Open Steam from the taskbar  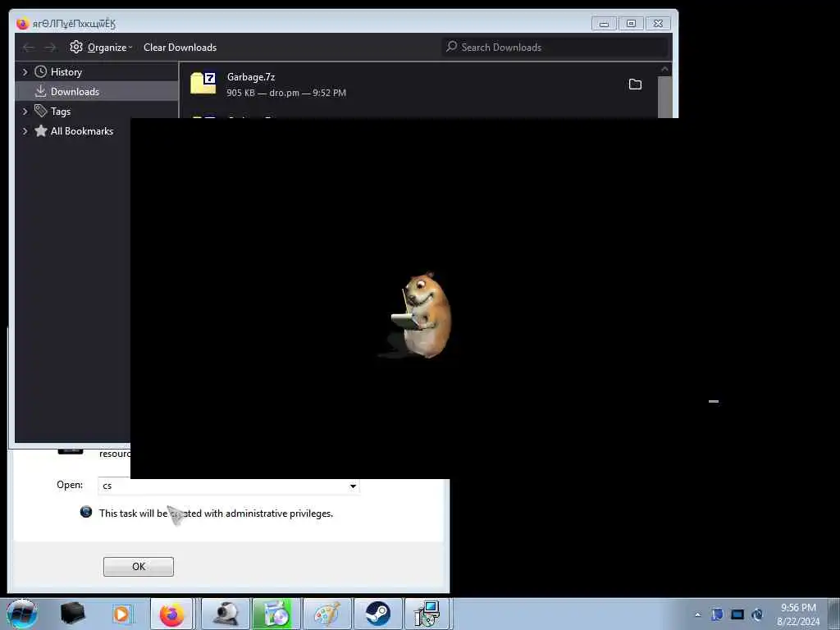tap(378, 614)
